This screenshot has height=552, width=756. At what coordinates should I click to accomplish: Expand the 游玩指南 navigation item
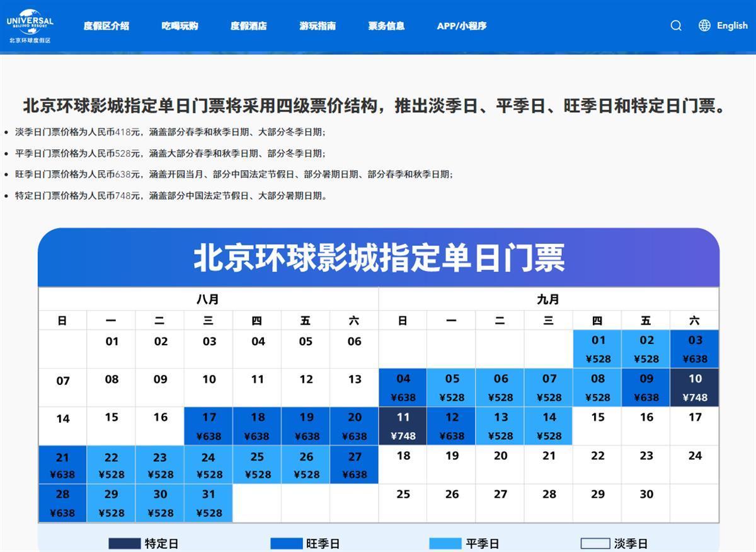point(318,26)
